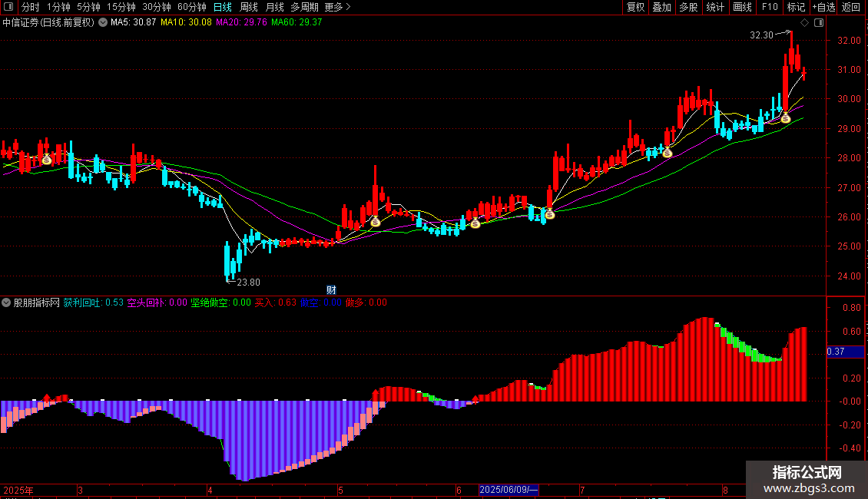
Task: Click the 空头回补: 0.00 value
Action: pyautogui.click(x=157, y=302)
